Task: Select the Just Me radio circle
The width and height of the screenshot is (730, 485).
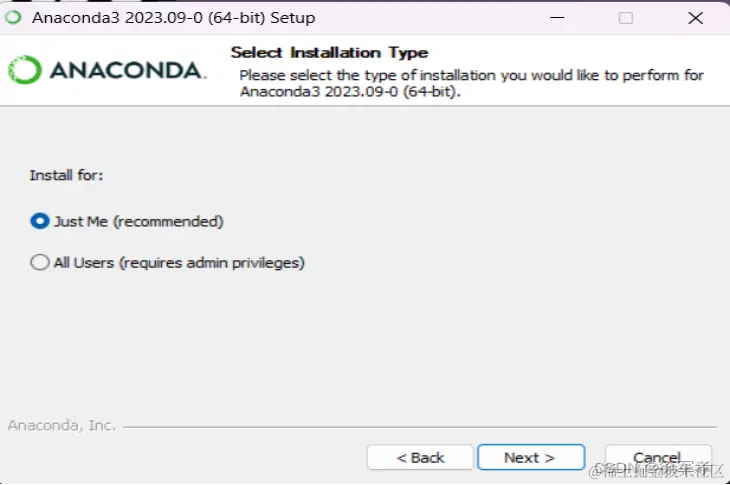Action: [40, 221]
